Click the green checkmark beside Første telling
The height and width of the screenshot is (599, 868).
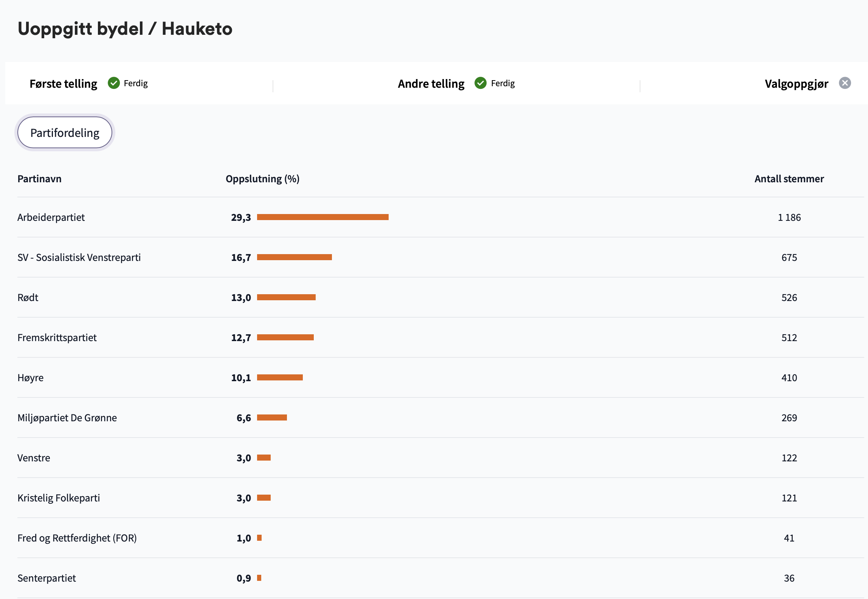click(114, 83)
